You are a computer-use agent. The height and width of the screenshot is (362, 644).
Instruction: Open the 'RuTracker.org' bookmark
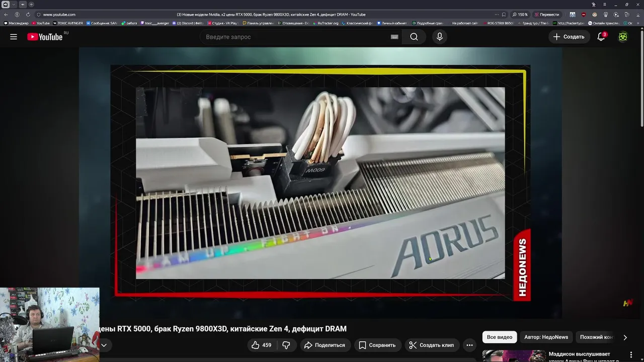point(326,23)
